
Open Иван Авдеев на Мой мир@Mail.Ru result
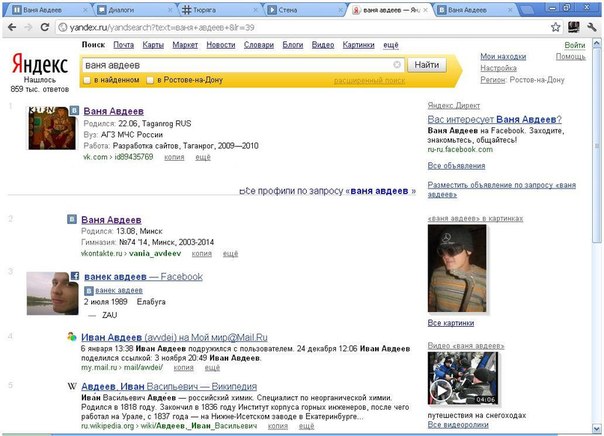[174, 337]
